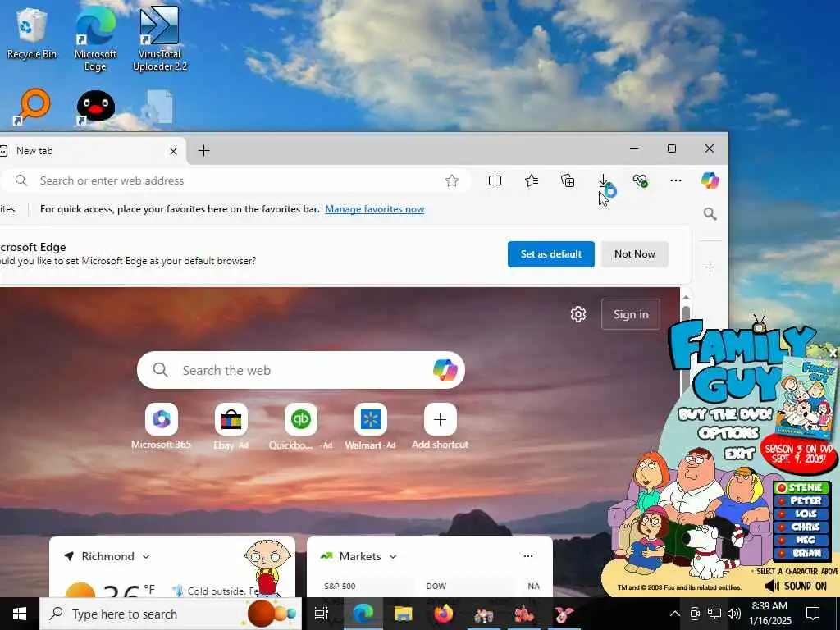The width and height of the screenshot is (840, 630).
Task: Open the Ebay shortcut tile
Action: point(231,427)
